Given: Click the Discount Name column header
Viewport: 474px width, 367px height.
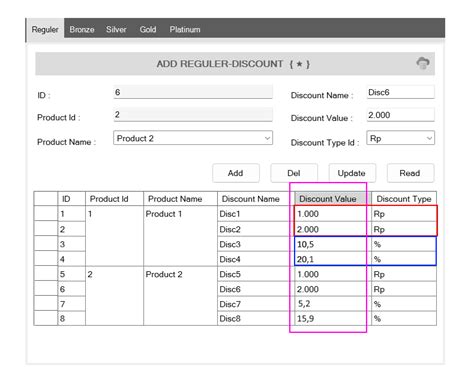Looking at the screenshot, I should [256, 199].
